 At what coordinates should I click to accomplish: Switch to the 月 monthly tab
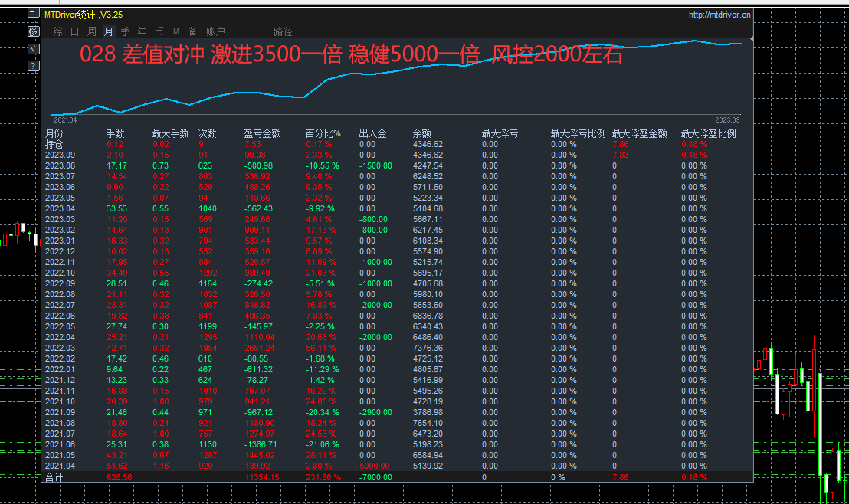108,31
